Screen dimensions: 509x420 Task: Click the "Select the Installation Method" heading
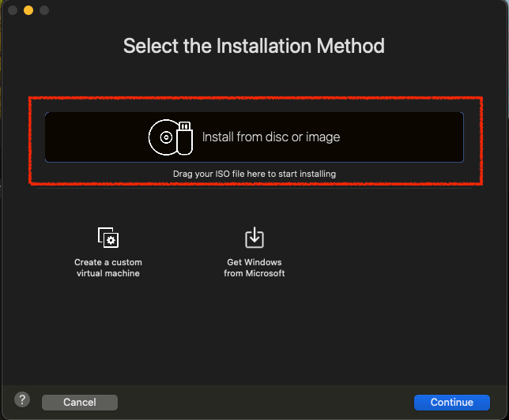point(254,46)
